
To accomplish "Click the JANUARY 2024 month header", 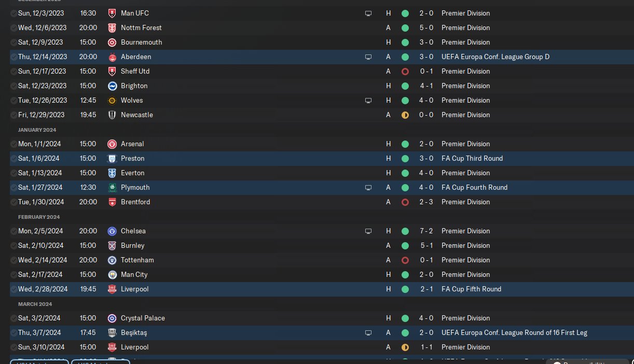I will (x=37, y=130).
